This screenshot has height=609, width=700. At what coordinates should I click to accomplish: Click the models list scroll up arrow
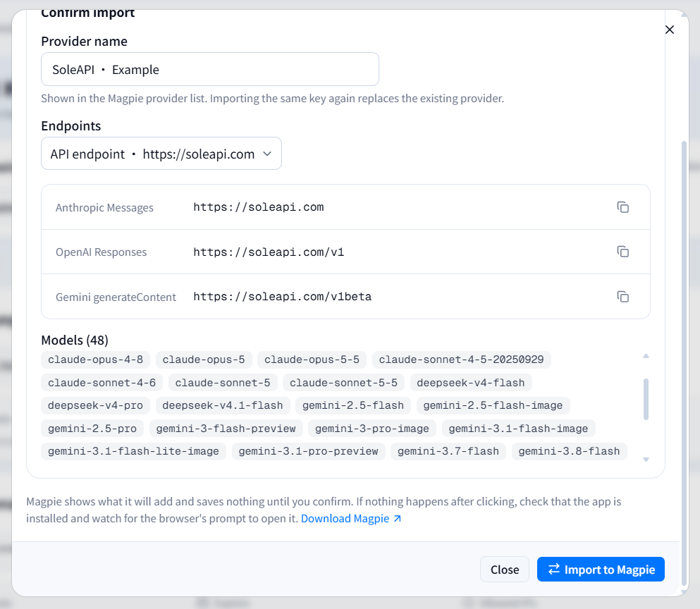pos(646,356)
